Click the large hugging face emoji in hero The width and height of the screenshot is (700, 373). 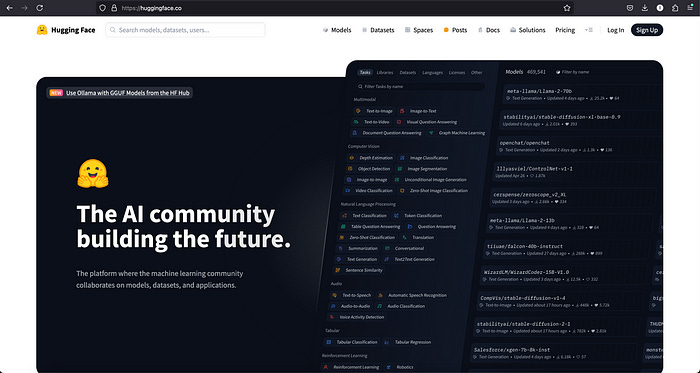93,174
